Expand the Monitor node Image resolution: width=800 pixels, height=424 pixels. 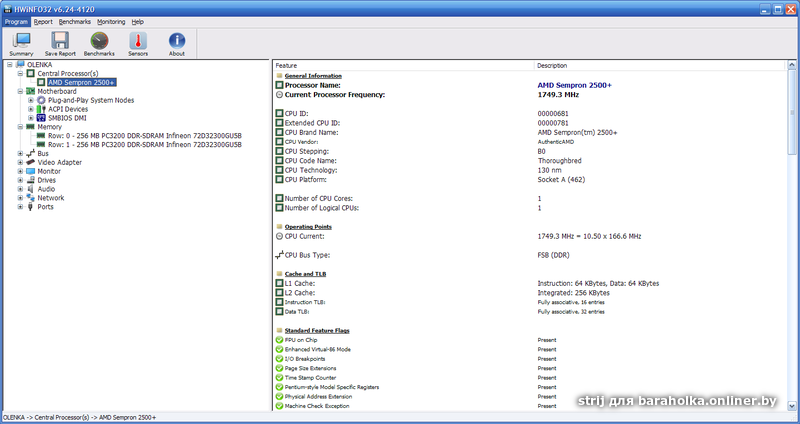(x=20, y=171)
